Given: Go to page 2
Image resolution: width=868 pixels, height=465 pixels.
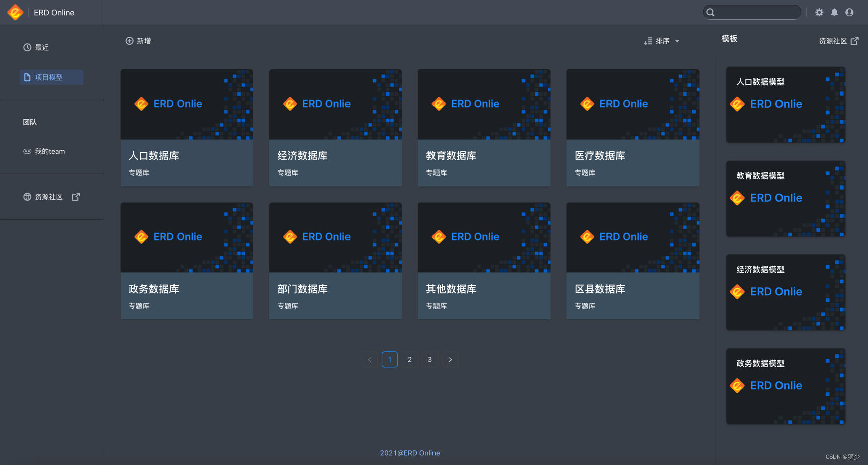Looking at the screenshot, I should pos(410,359).
